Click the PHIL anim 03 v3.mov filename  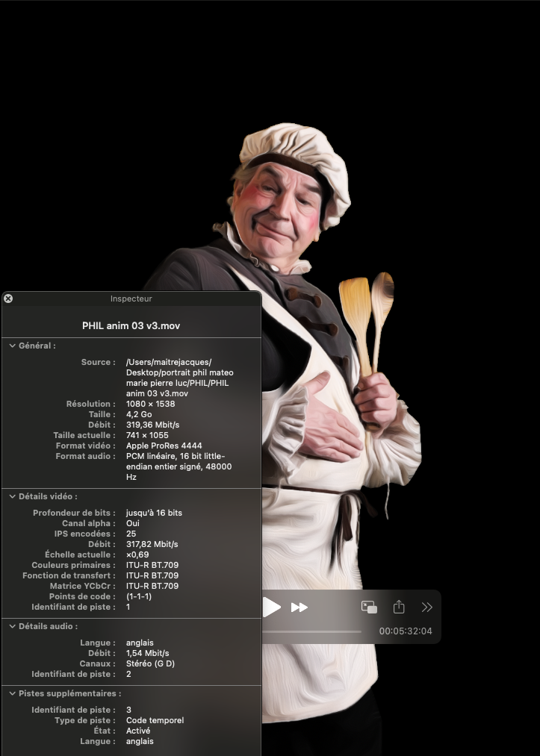[x=131, y=325]
